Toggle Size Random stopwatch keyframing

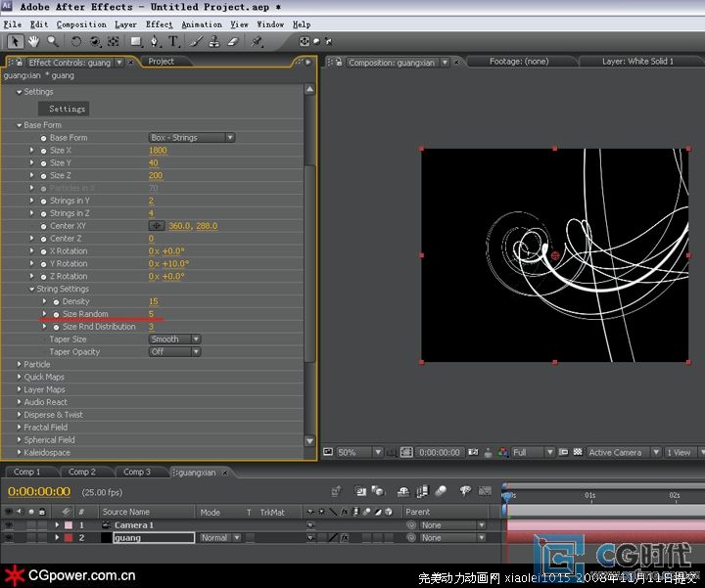(56, 314)
